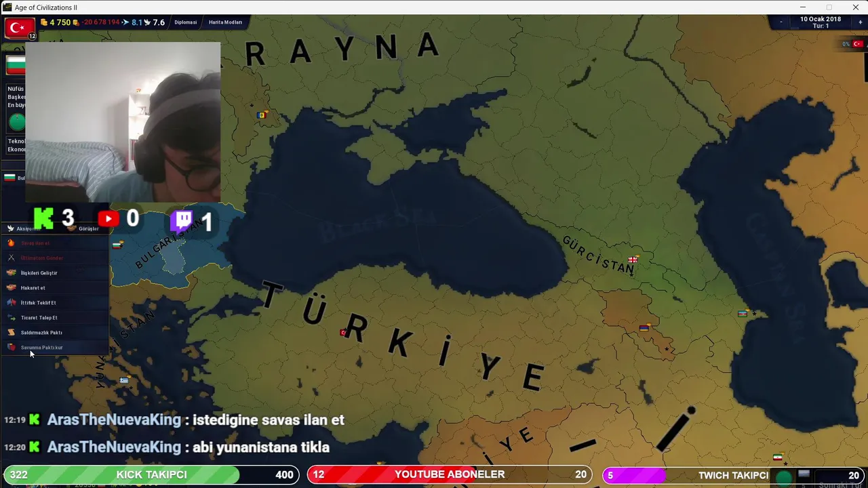The width and height of the screenshot is (868, 488).
Task: Click the gold treasury value 4 750
Action: click(x=60, y=22)
